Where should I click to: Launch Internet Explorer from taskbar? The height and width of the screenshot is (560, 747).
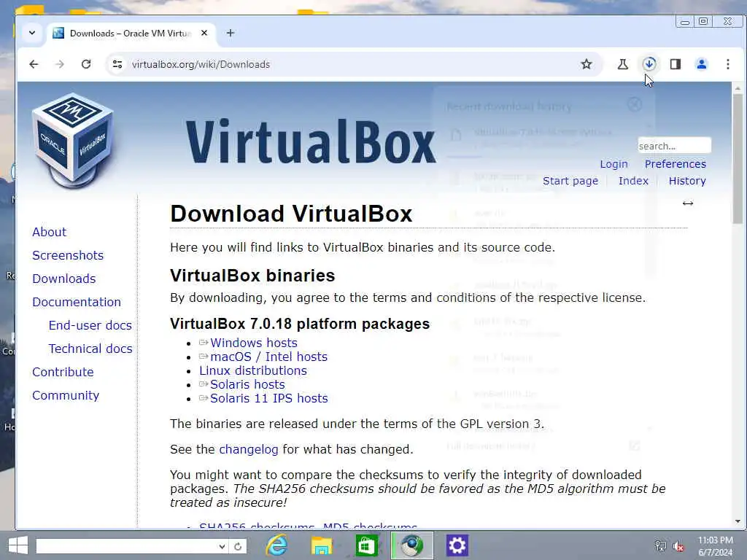[x=276, y=545]
